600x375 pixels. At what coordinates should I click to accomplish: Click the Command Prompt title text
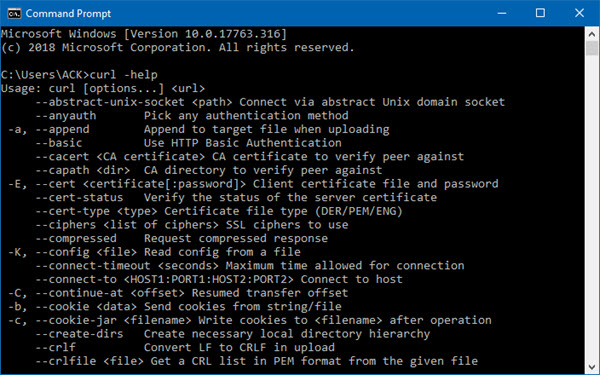[x=68, y=13]
